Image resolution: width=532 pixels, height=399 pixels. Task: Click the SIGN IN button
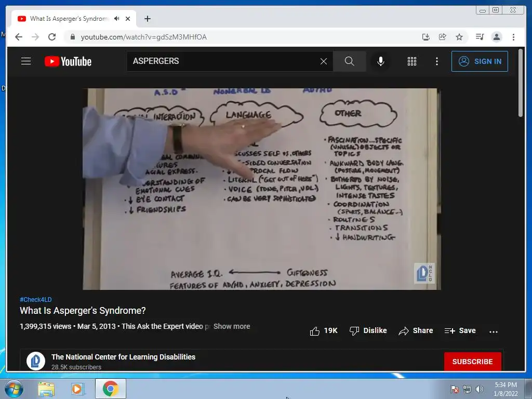click(480, 61)
